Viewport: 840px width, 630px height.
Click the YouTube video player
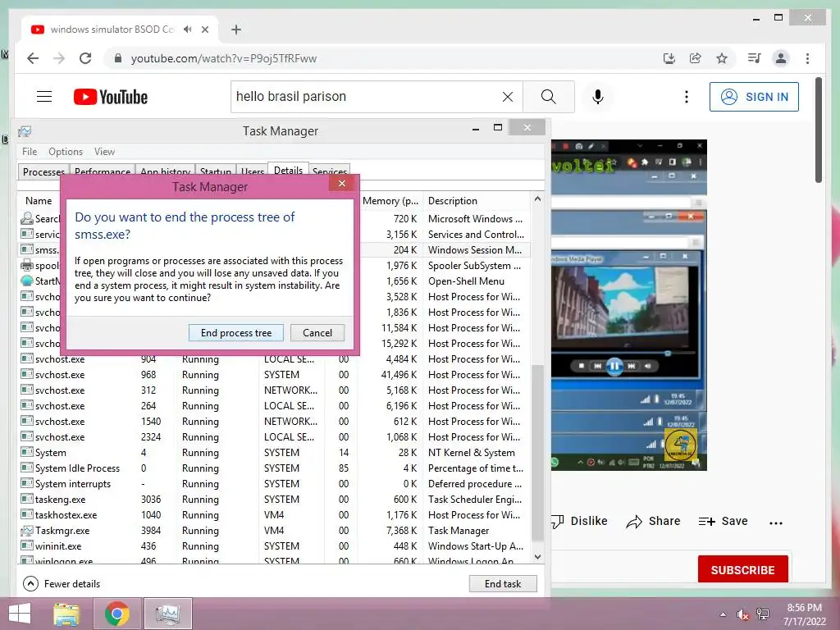tap(629, 305)
